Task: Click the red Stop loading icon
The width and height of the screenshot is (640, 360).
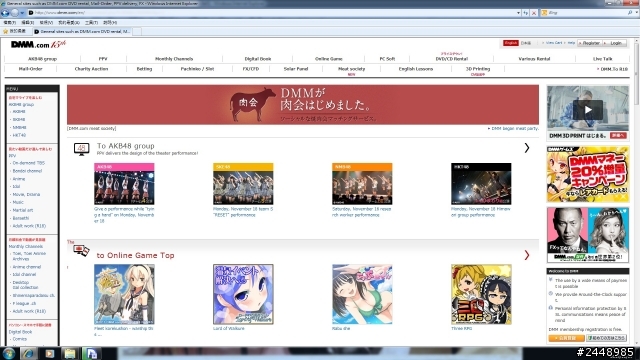Action: (x=534, y=13)
